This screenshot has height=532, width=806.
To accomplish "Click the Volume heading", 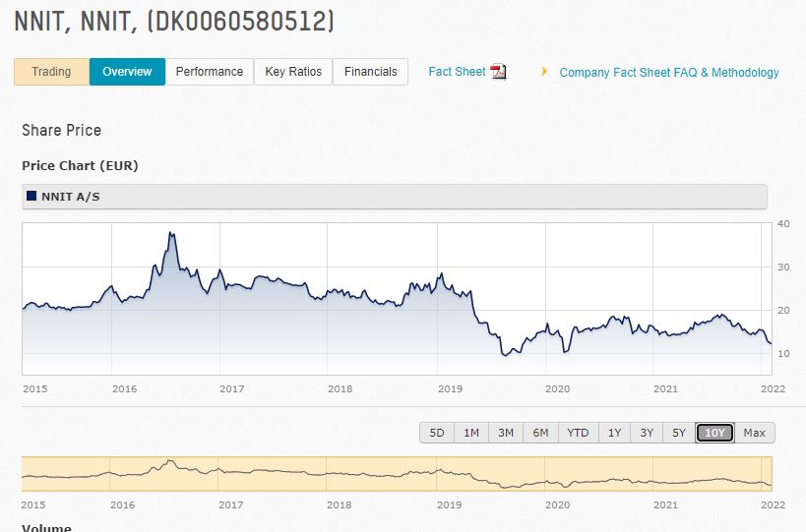I will (x=47, y=528).
